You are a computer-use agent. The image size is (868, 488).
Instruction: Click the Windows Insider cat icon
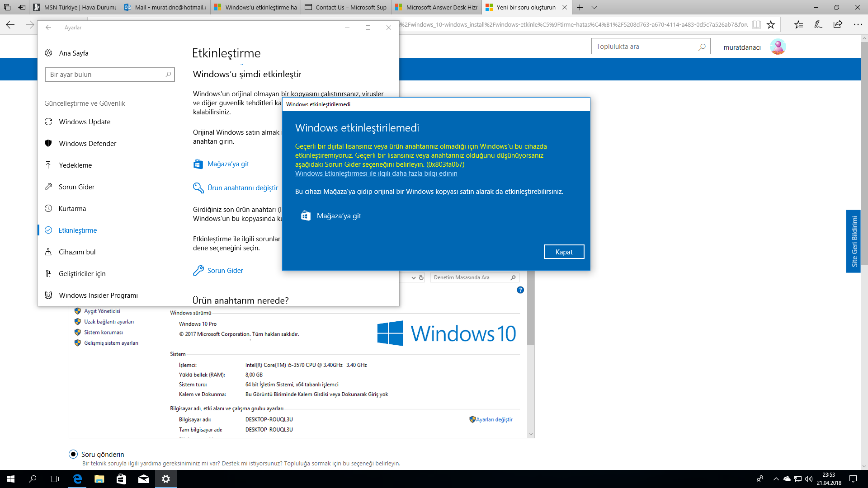tap(48, 295)
